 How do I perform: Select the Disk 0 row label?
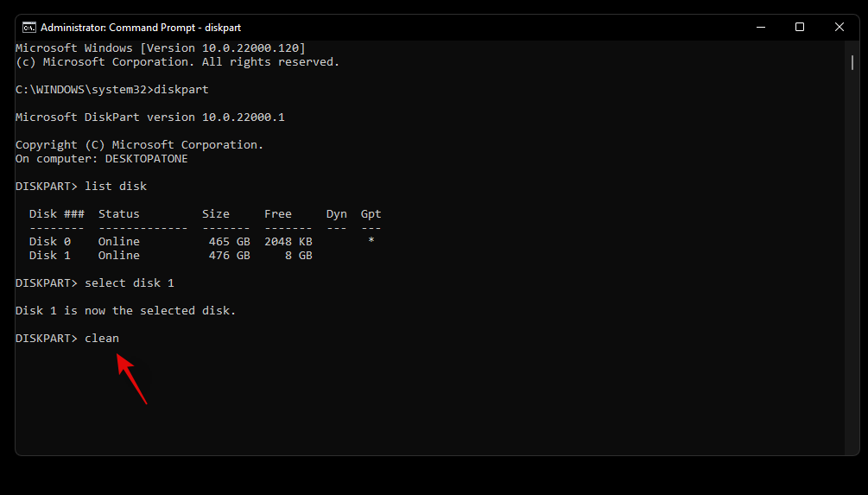(50, 241)
